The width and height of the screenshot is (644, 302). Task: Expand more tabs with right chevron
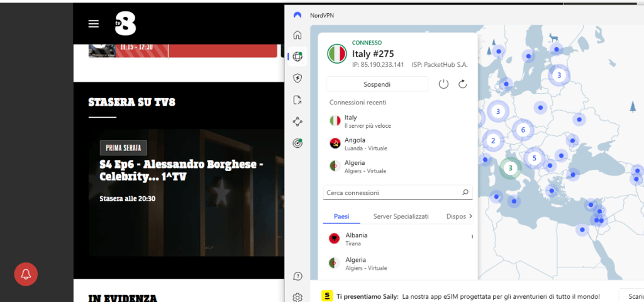[470, 216]
